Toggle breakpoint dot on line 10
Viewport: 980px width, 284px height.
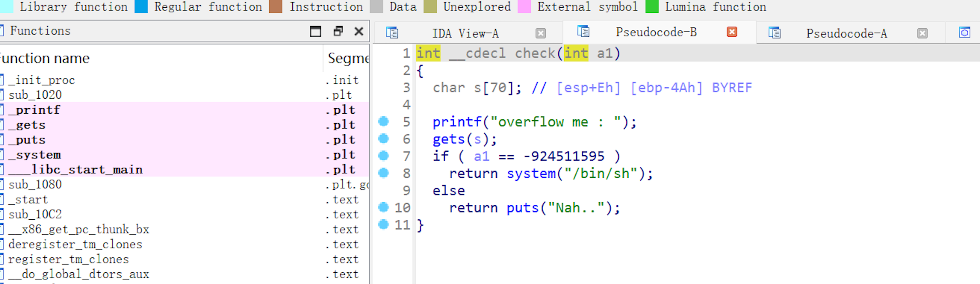click(x=383, y=207)
